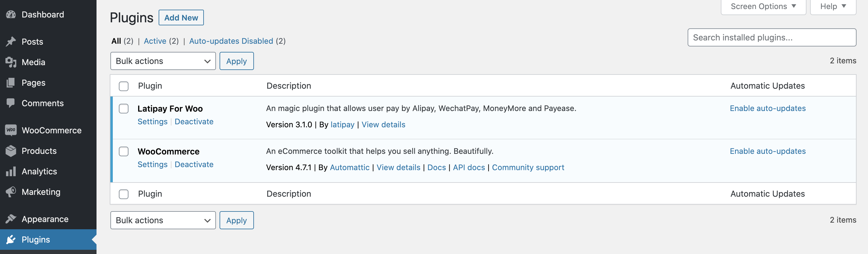868x254 pixels.
Task: Tick the select-all checkbox in table footer
Action: point(124,194)
